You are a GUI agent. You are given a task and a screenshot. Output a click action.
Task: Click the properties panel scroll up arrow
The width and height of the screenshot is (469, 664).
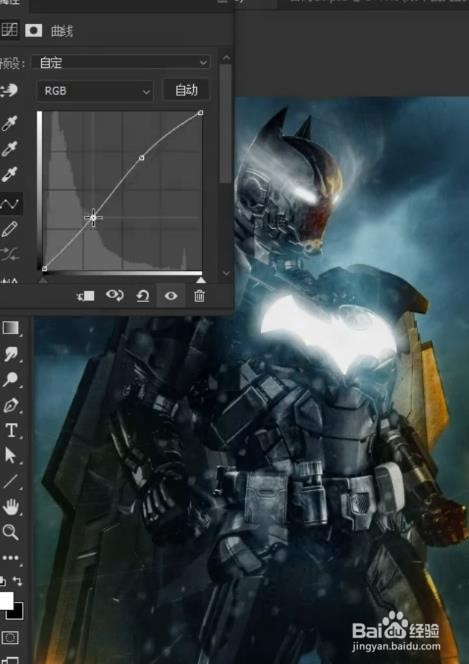tap(226, 58)
